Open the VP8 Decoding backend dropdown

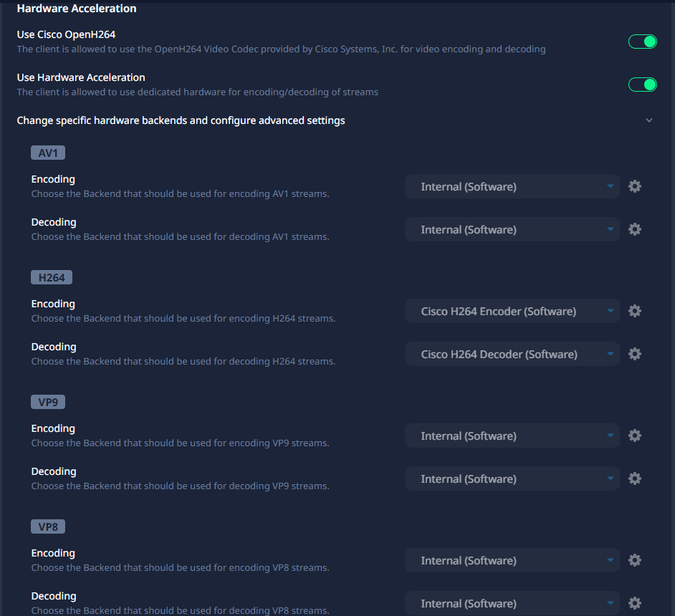[x=512, y=603]
